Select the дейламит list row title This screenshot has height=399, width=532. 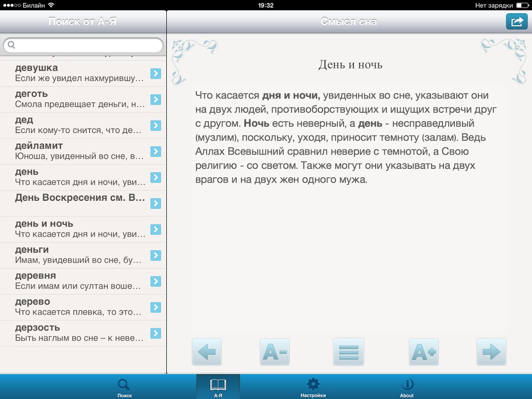tap(39, 145)
